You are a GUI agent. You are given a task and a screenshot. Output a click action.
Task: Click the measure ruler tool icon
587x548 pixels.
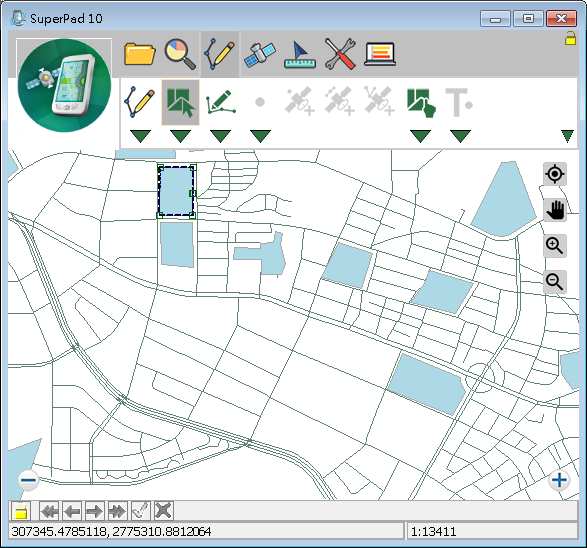[300, 55]
